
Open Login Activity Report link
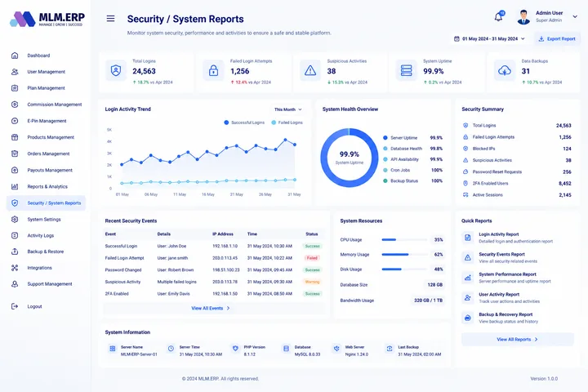498,234
